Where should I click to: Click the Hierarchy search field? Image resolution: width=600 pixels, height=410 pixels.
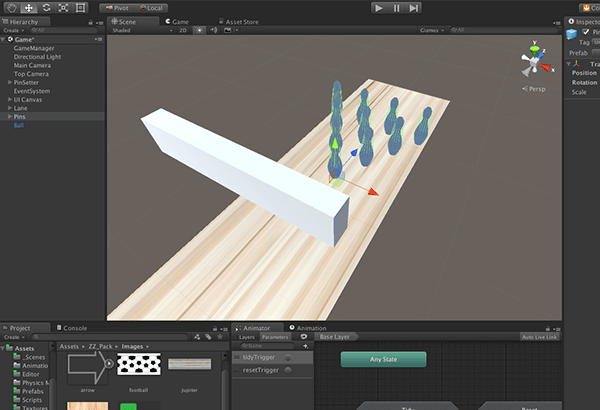click(x=64, y=30)
